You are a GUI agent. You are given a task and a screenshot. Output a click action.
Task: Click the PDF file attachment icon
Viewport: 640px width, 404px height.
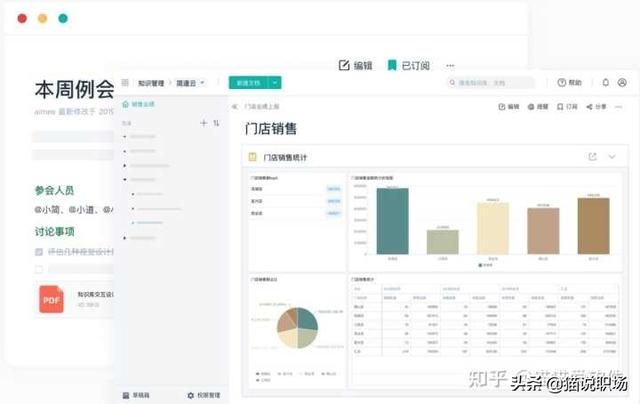51,298
